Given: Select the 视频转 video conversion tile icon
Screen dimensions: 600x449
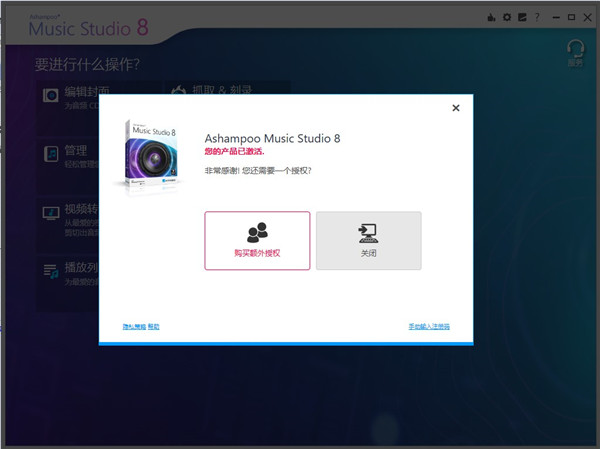Looking at the screenshot, I should tap(51, 213).
